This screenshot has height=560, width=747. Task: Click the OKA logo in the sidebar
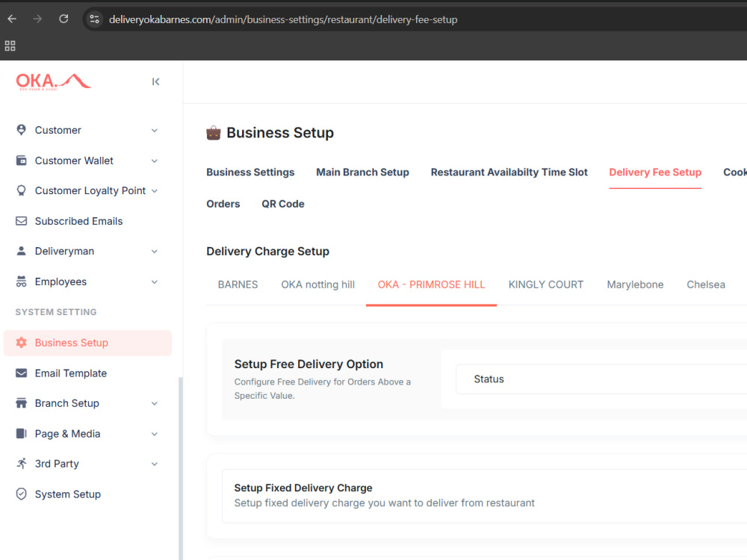[53, 81]
